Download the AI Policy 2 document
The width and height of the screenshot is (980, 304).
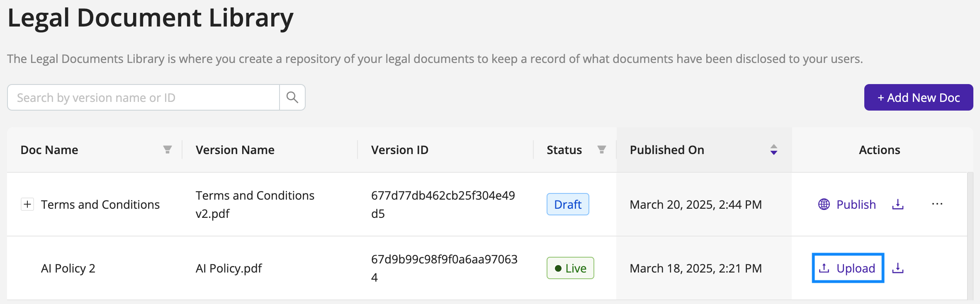click(x=898, y=268)
